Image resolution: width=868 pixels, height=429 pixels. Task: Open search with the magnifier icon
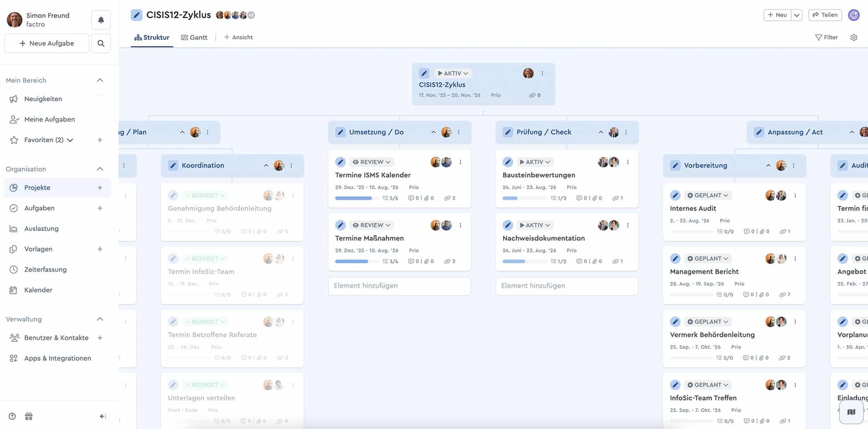coord(101,43)
